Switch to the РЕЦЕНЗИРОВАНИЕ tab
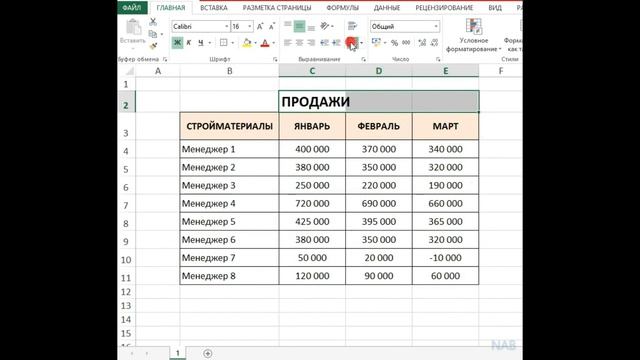640x360 pixels. (444, 8)
